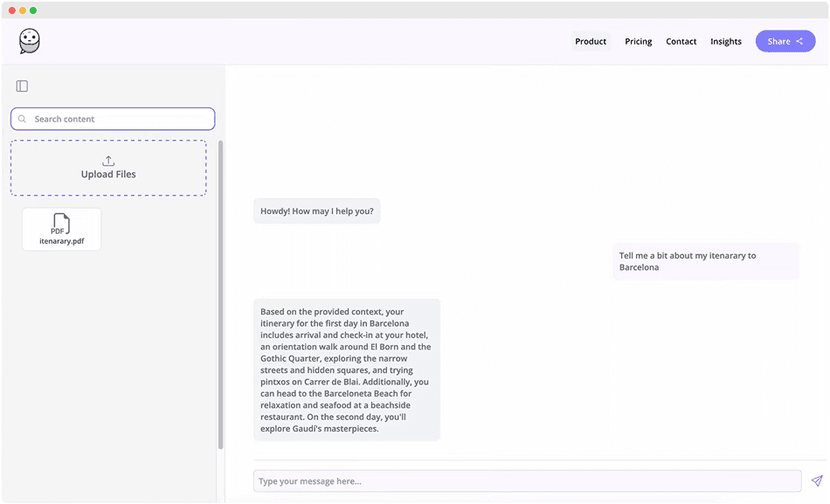Click the assistant's Barcelona itinerary response

coord(346,369)
